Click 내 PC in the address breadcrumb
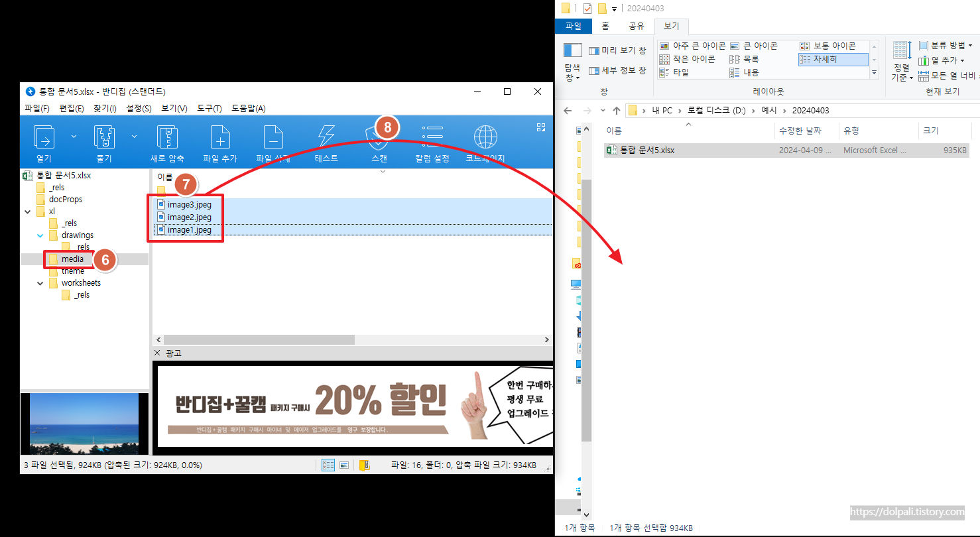This screenshot has width=980, height=537. coord(662,110)
